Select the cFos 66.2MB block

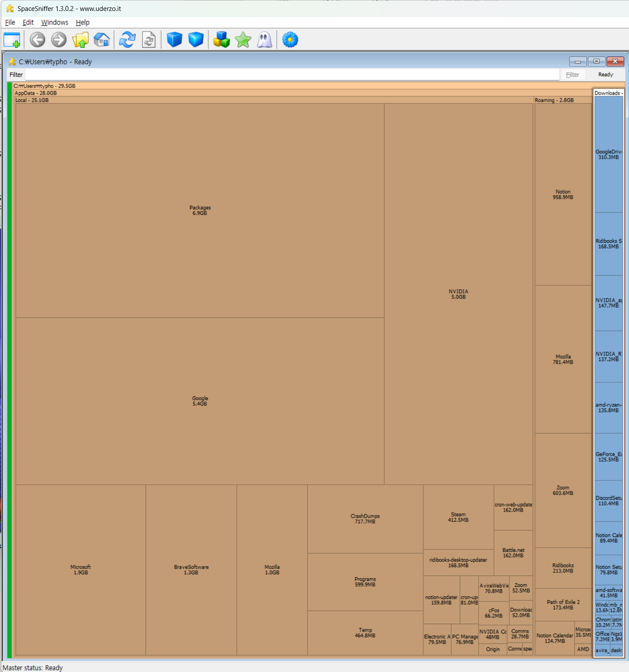494,613
